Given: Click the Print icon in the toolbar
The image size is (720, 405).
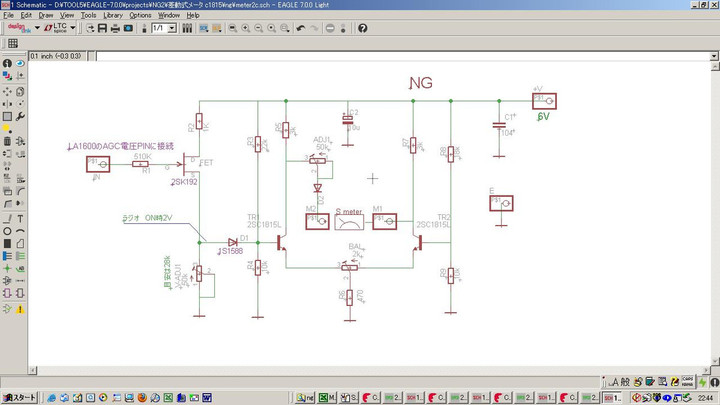Looking at the screenshot, I should tap(115, 28).
